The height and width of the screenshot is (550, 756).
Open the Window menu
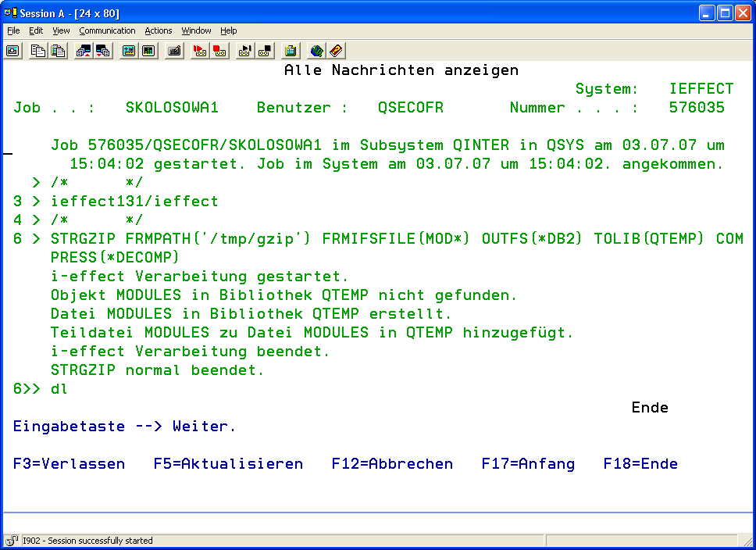point(196,30)
